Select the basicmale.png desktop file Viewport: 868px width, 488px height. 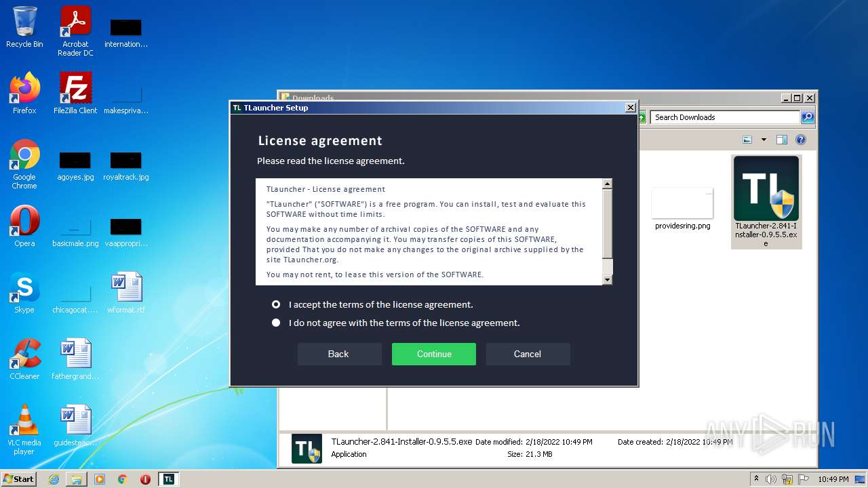point(75,232)
